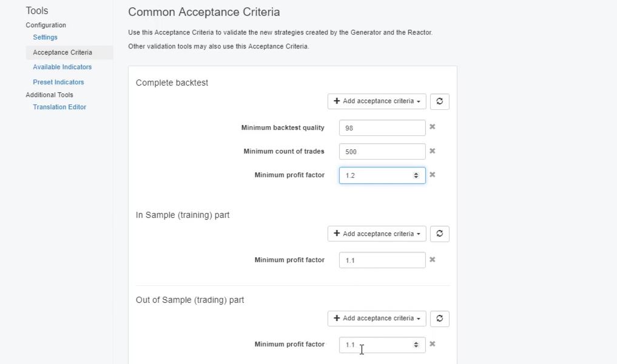Remove In Sample Minimum profit factor
Viewport: 617px width, 364px height.
[433, 260]
